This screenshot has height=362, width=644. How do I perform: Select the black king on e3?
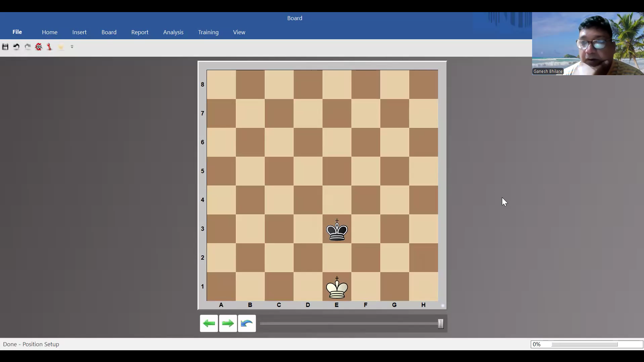click(337, 230)
